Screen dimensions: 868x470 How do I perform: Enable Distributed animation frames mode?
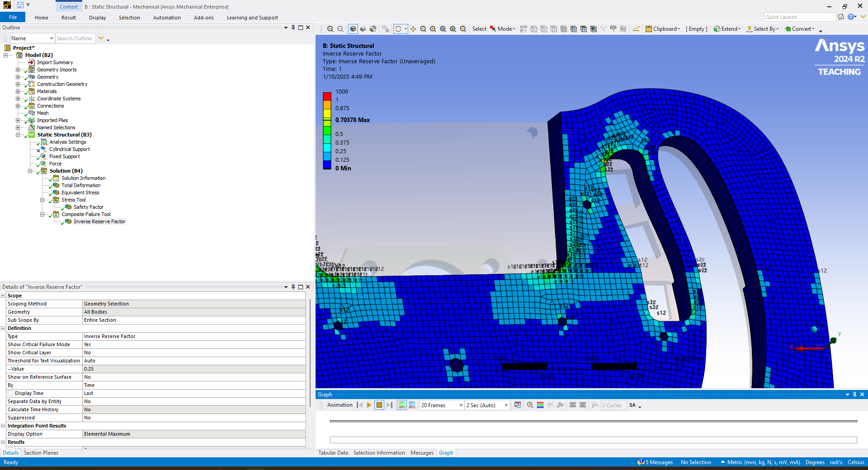(x=402, y=405)
